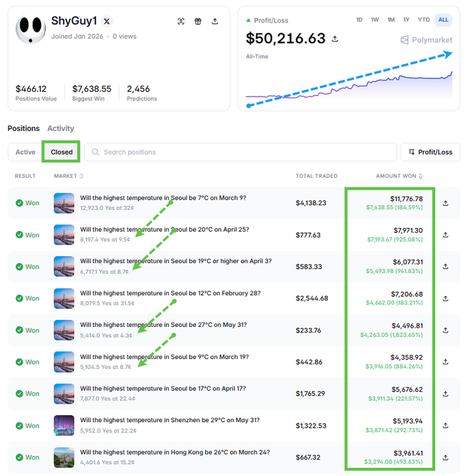Screen dimensions: 468x476
Task: Open Seoul 19°C or higher April 3 market
Action: click(x=176, y=261)
